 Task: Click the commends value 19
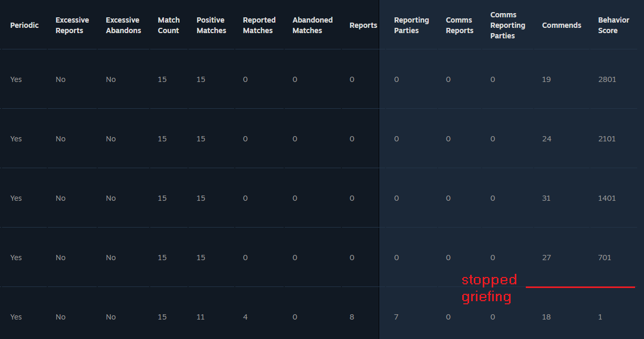pyautogui.click(x=546, y=79)
